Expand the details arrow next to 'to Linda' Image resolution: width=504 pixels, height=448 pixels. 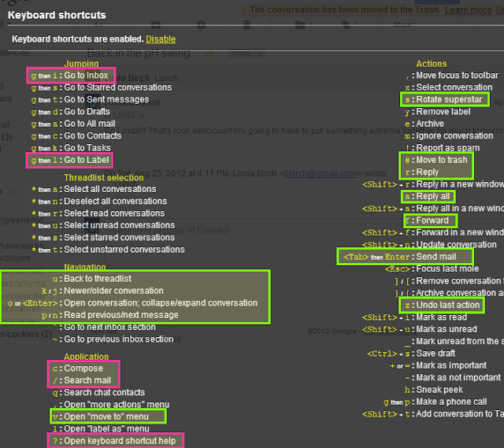pos(143,115)
